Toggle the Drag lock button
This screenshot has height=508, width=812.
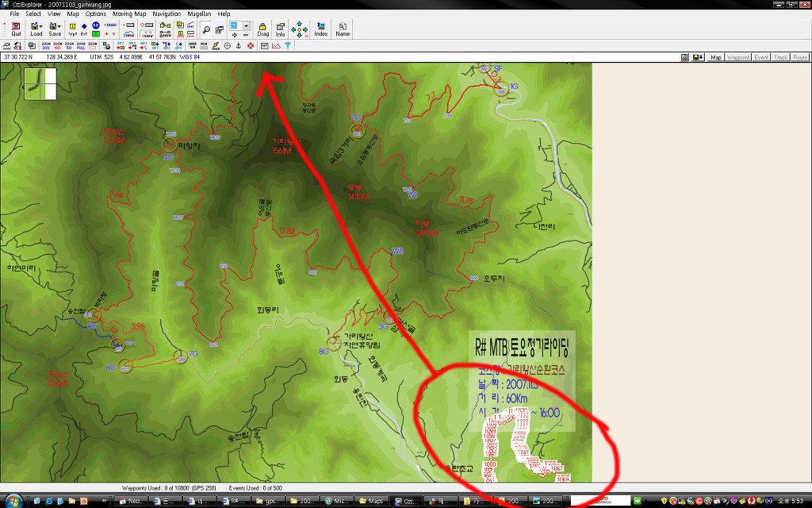(x=263, y=29)
